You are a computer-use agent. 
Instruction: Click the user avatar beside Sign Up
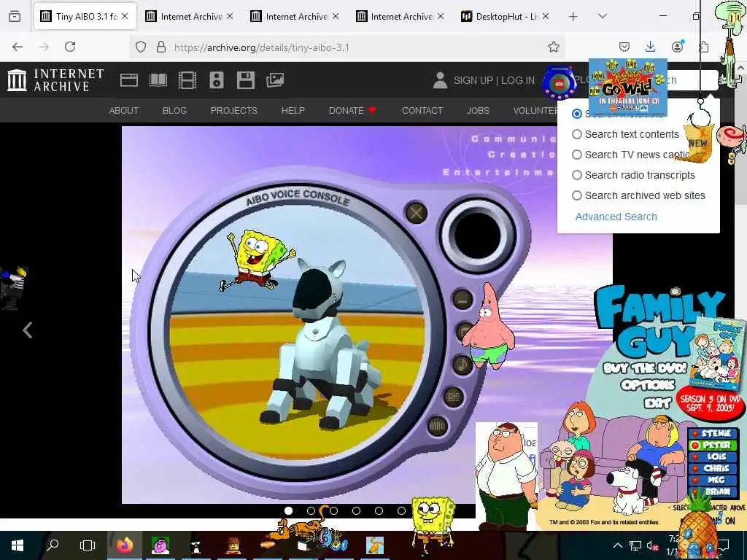click(440, 80)
